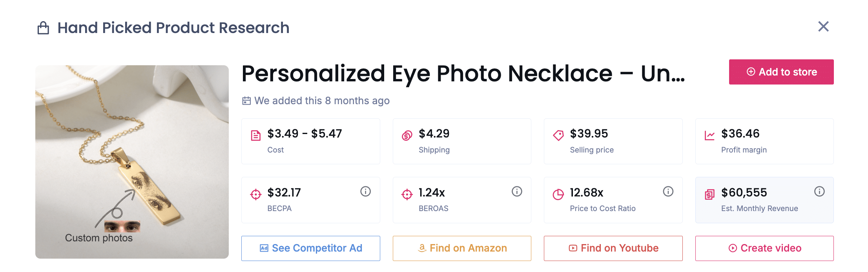868x272 pixels.
Task: Close the Hand Picked Product Research panel
Action: [x=823, y=27]
